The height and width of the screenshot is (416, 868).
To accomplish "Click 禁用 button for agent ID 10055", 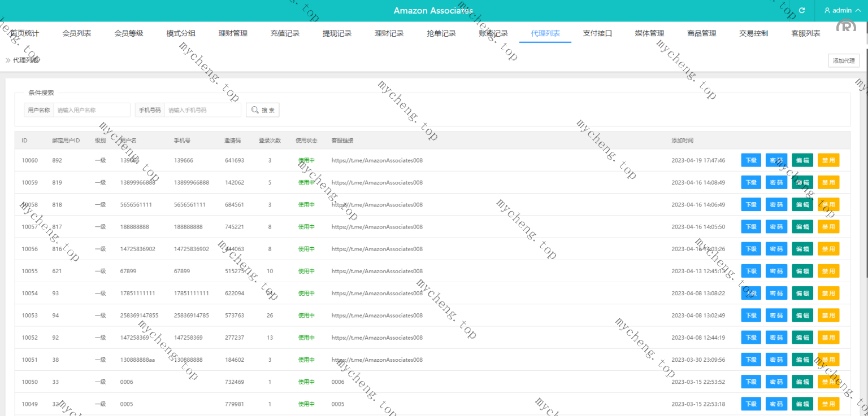I will point(828,272).
